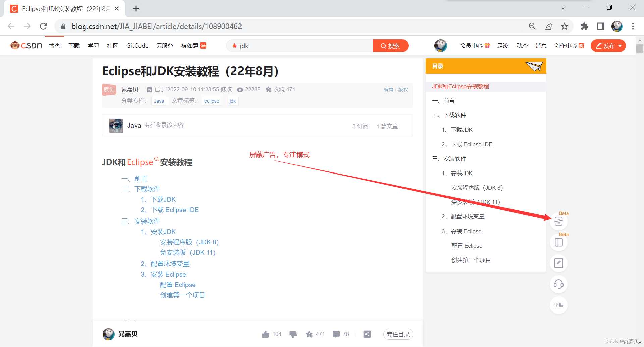Select 二、下载软件 in 目录 sidebar
The height and width of the screenshot is (347, 644).
[x=449, y=115]
